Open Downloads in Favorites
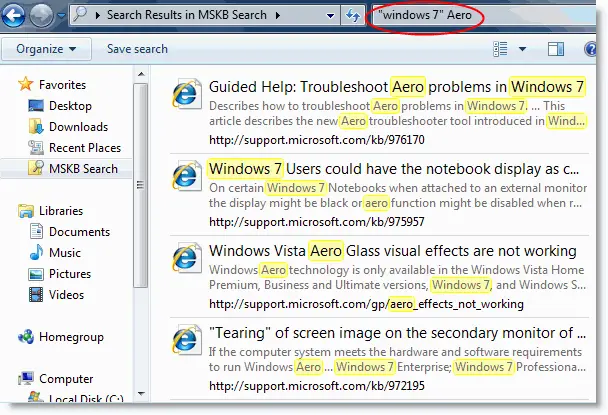 coord(78,127)
